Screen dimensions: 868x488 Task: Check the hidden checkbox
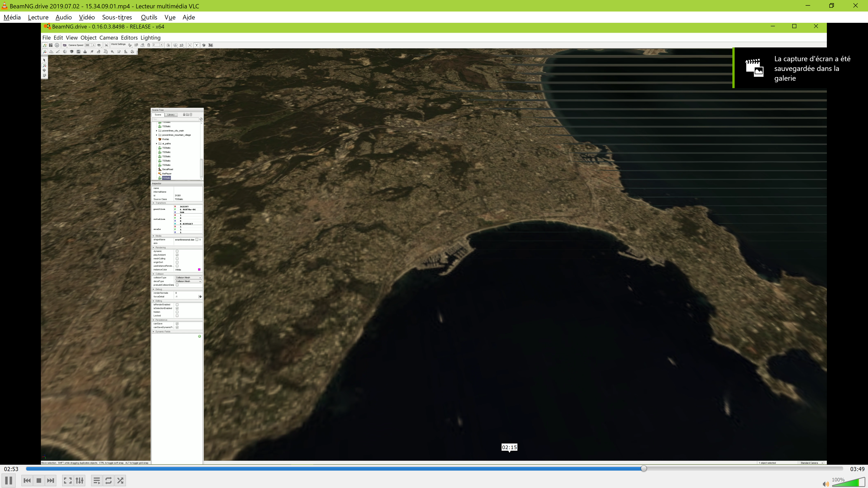[177, 312]
